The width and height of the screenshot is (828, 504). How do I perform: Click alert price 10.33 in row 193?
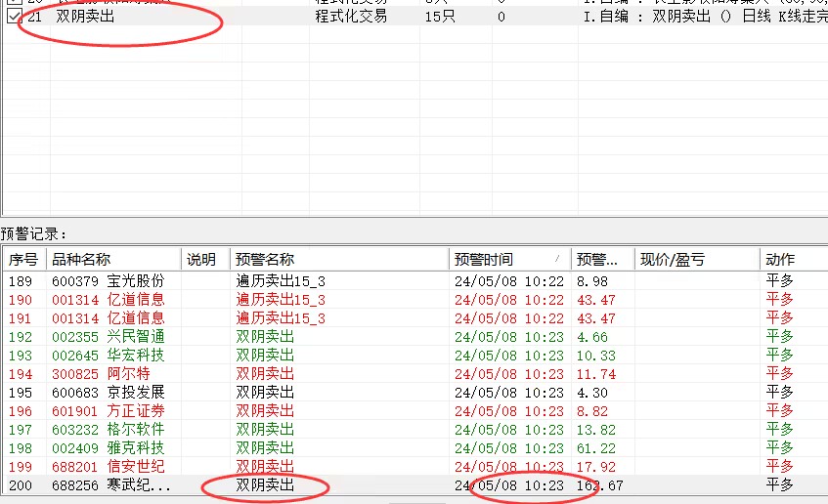pos(596,356)
